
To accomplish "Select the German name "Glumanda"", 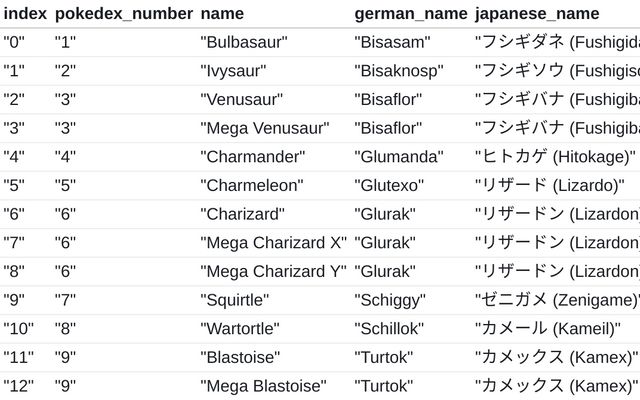I will coord(398,157).
